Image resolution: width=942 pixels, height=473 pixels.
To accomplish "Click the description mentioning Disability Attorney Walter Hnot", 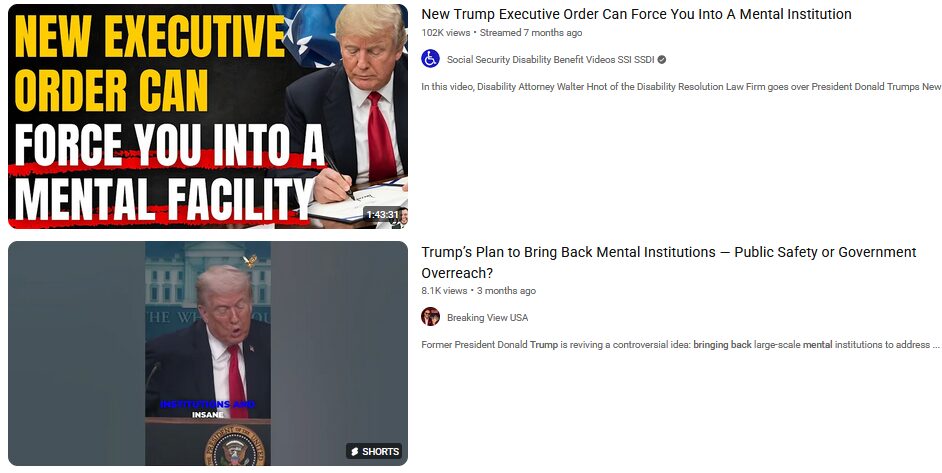I will click(681, 87).
